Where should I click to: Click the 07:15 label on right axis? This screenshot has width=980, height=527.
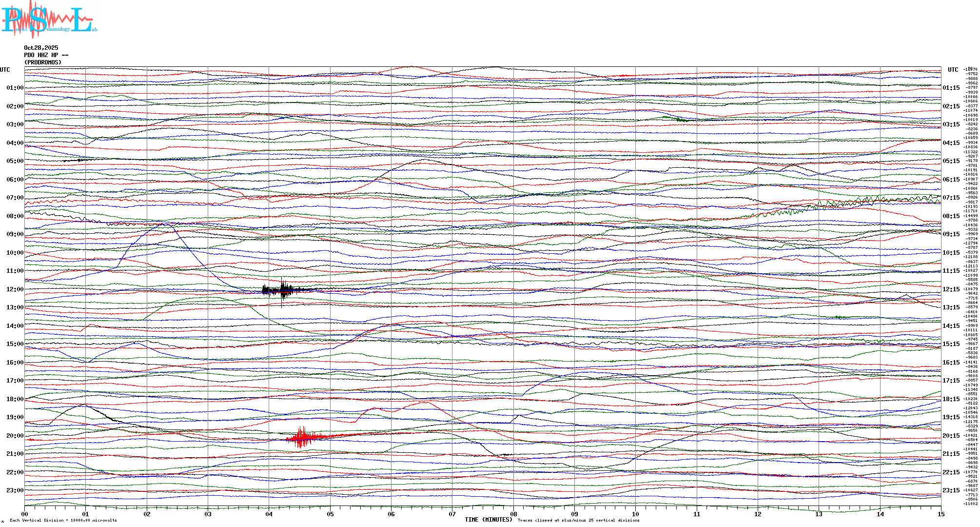(x=951, y=198)
